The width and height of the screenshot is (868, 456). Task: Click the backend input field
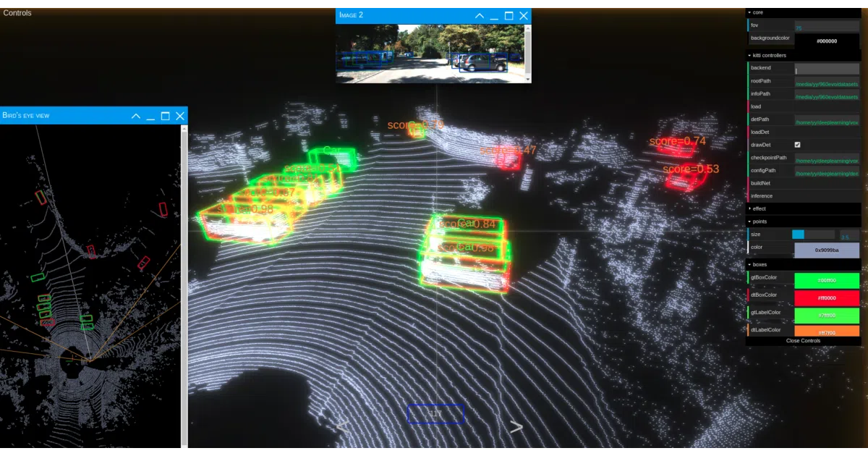pos(827,69)
